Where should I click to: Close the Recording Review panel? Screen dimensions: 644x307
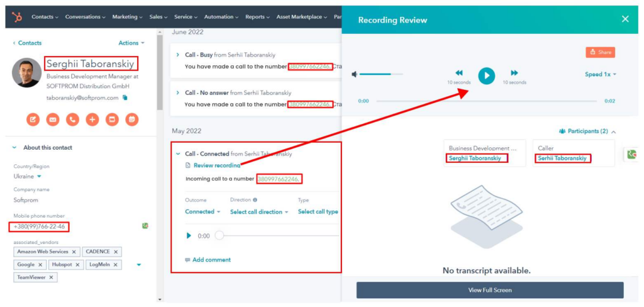(x=625, y=19)
